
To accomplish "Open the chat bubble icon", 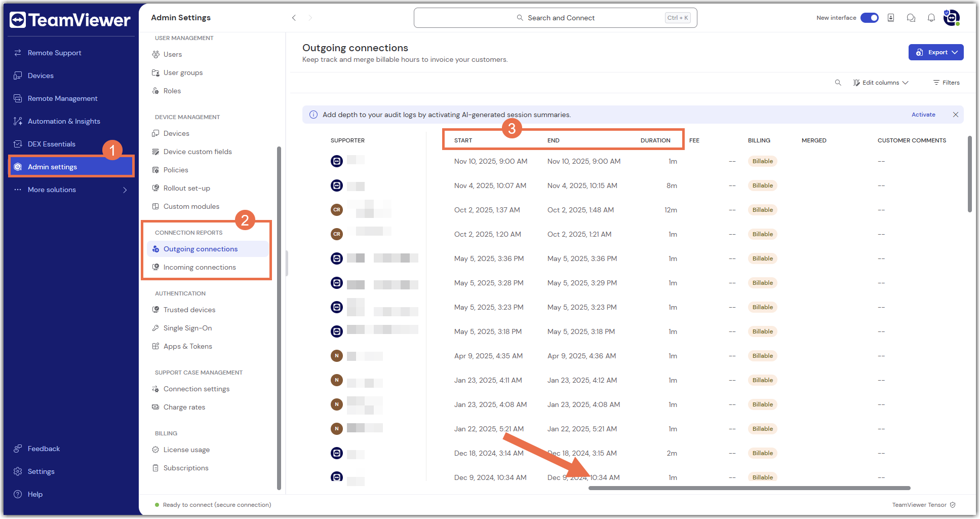I will 911,18.
